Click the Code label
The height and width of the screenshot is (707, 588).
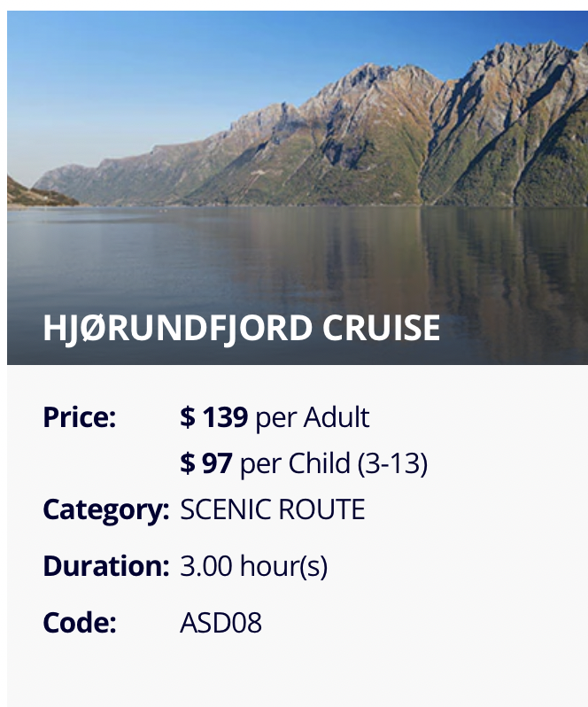80,623
